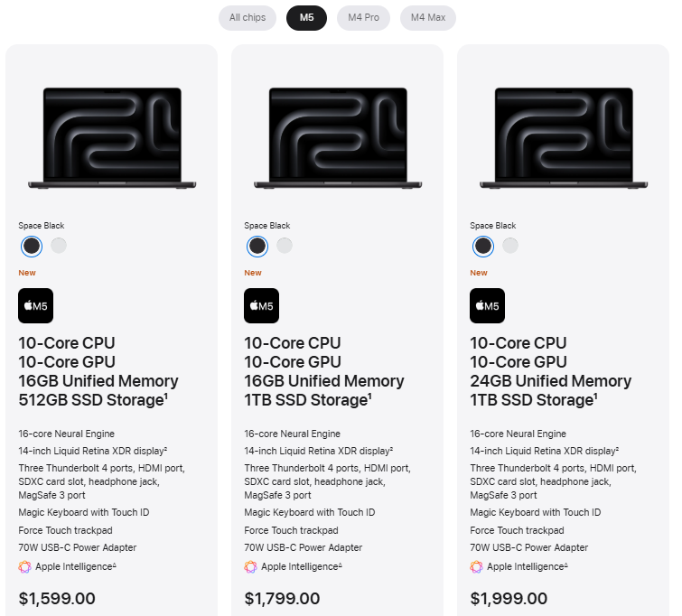Open storage footnote on the 512GB model
The image size is (682, 616).
pos(167,396)
